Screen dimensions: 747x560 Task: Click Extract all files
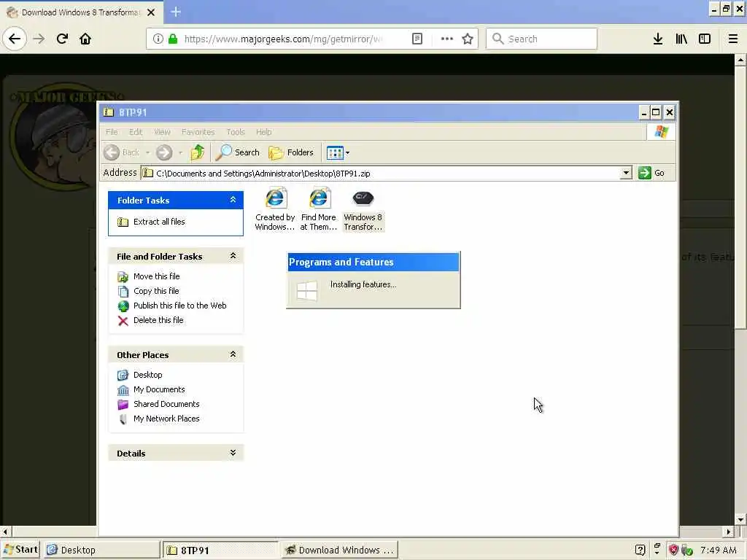pos(159,222)
